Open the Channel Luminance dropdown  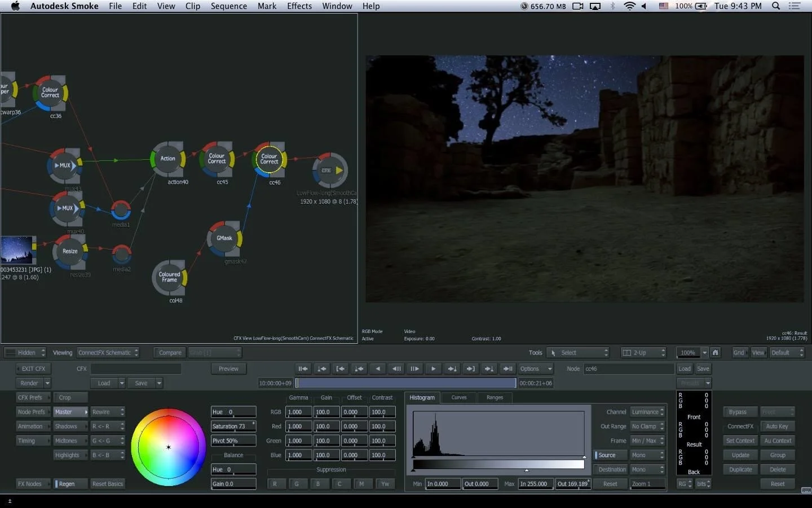click(647, 412)
